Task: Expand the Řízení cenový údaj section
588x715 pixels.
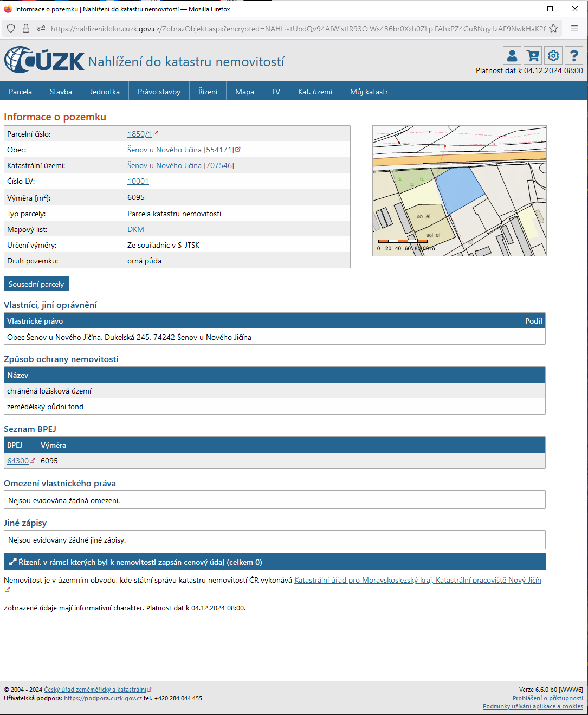Action: click(x=274, y=562)
